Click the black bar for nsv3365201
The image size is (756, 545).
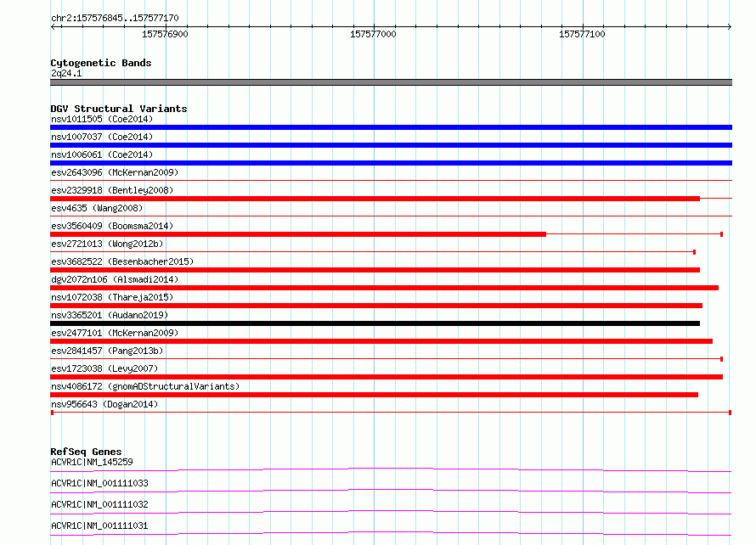coord(375,323)
